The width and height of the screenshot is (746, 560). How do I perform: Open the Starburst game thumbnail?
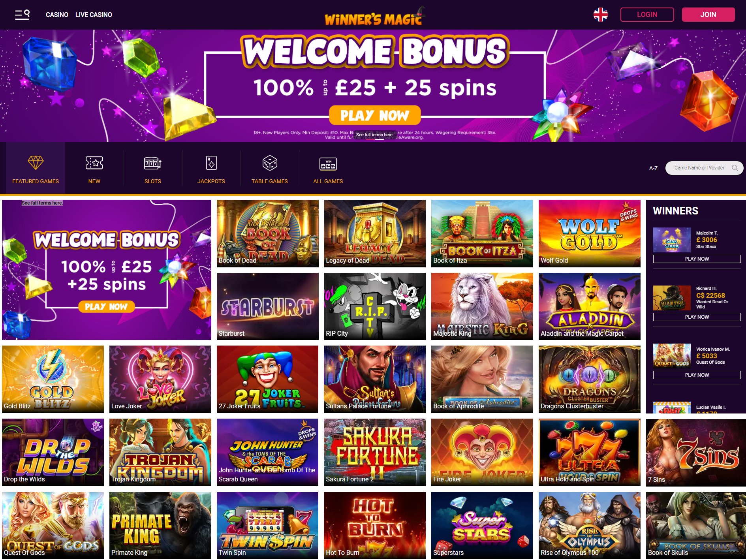[268, 306]
